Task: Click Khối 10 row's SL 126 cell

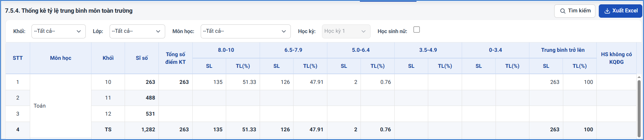Action: (x=277, y=82)
